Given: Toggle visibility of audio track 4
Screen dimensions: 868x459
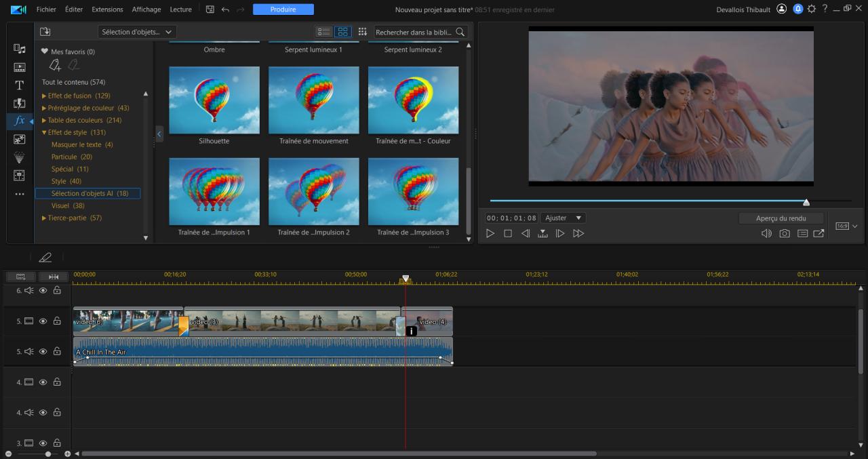Looking at the screenshot, I should (x=43, y=412).
